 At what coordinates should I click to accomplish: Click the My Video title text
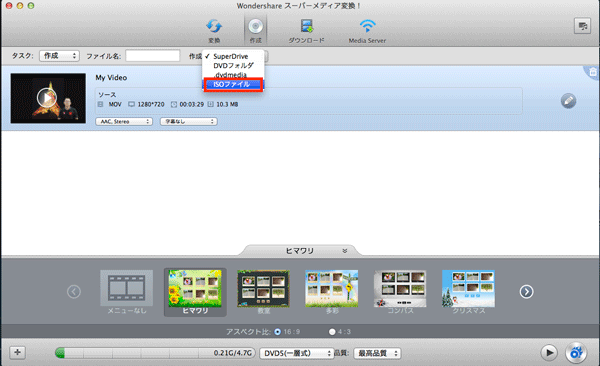[x=111, y=78]
